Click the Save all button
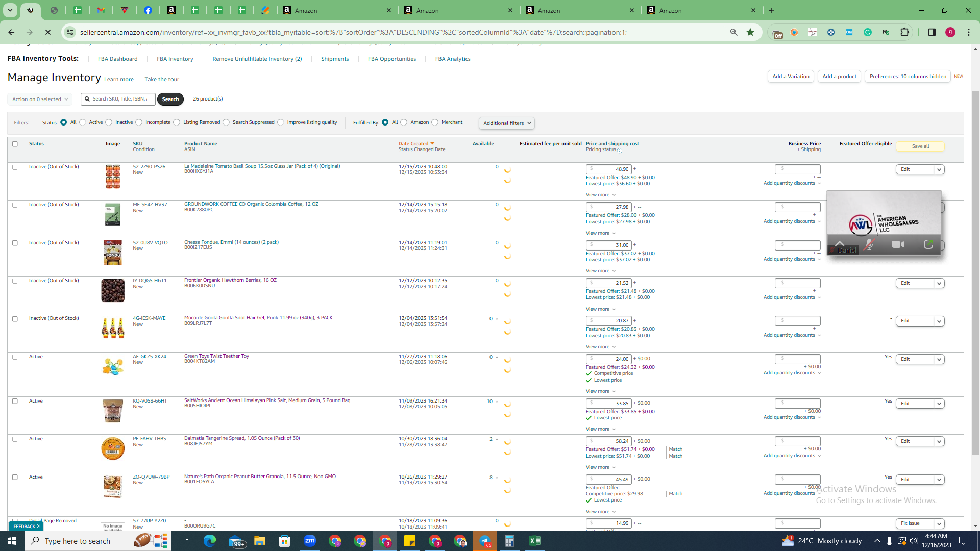Viewport: 980px width, 551px height. click(920, 146)
